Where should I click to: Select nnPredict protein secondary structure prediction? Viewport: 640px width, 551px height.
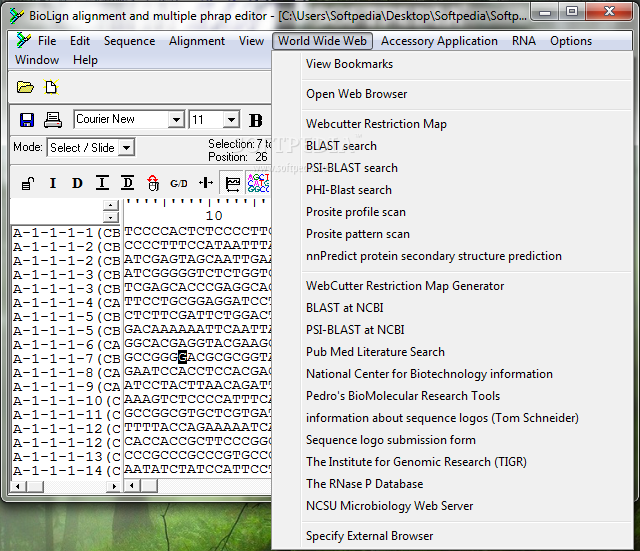coord(453,256)
